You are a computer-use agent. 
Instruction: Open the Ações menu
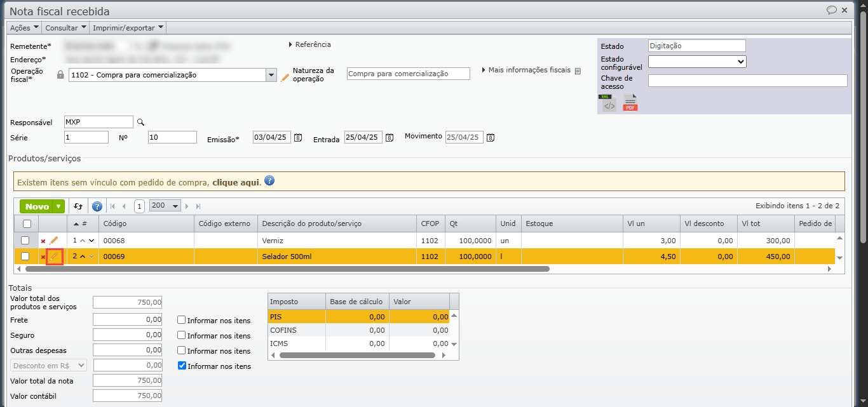24,28
